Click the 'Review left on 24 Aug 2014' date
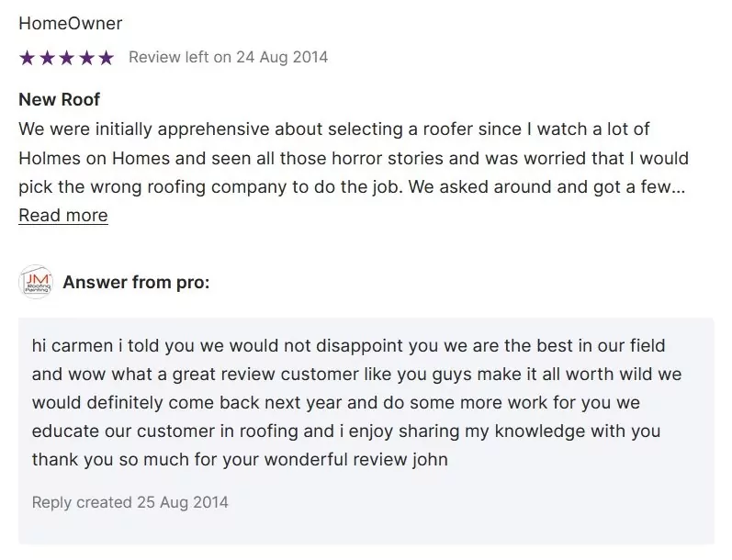This screenshot has width=732, height=560. pyautogui.click(x=229, y=58)
